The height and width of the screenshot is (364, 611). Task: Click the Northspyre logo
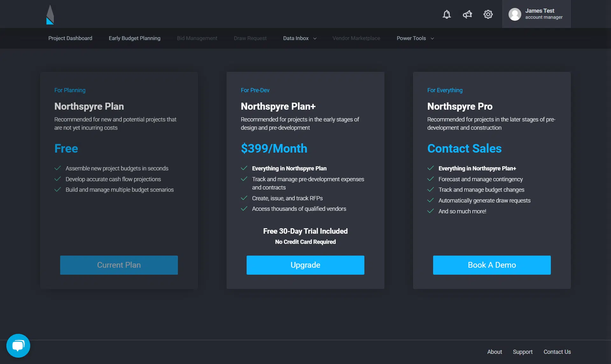pos(50,14)
